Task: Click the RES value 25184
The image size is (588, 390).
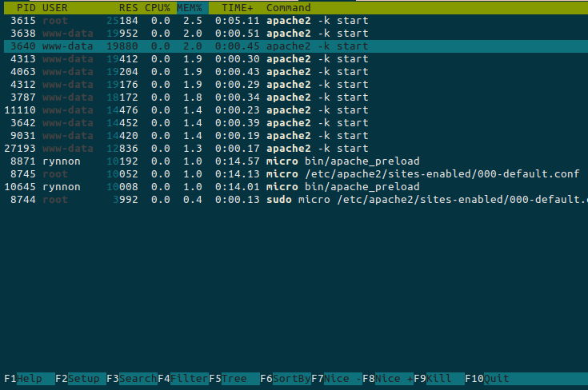Action: tap(122, 21)
